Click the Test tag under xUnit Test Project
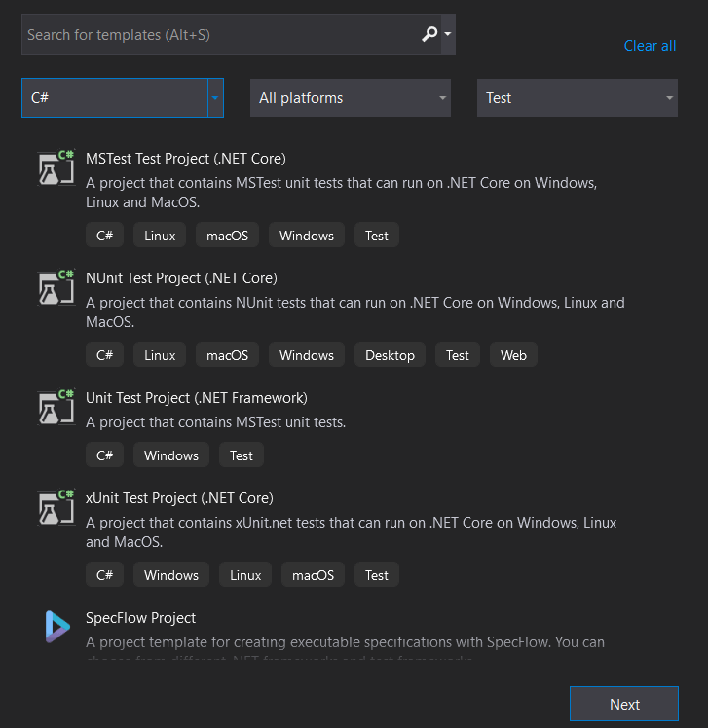Viewport: 708px width, 728px height. pos(376,575)
